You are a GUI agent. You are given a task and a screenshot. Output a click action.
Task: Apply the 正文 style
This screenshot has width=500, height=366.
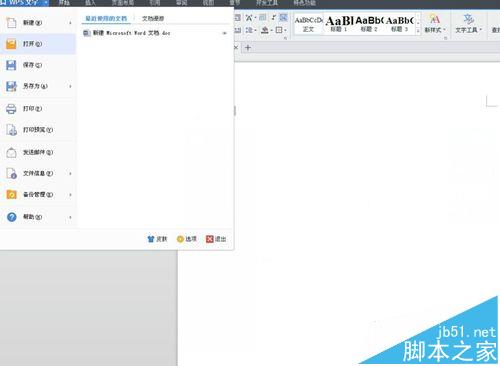[x=309, y=24]
